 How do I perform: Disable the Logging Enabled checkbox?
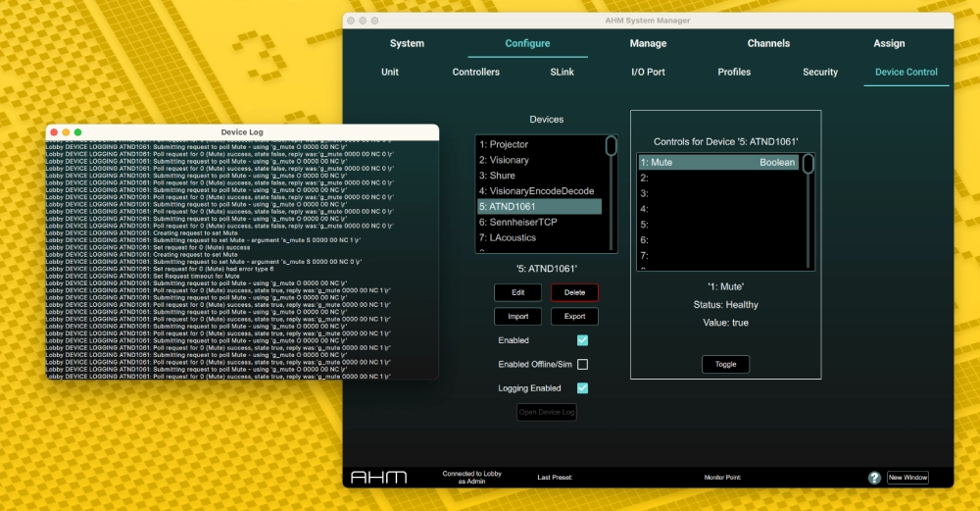point(582,388)
